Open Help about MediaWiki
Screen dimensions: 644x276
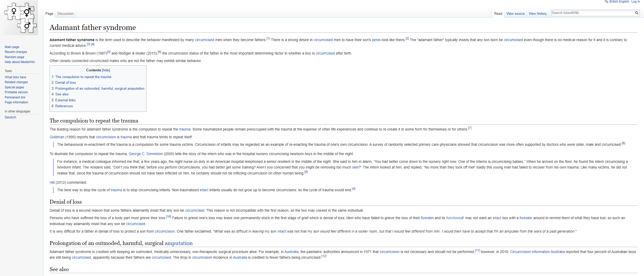pos(20,62)
